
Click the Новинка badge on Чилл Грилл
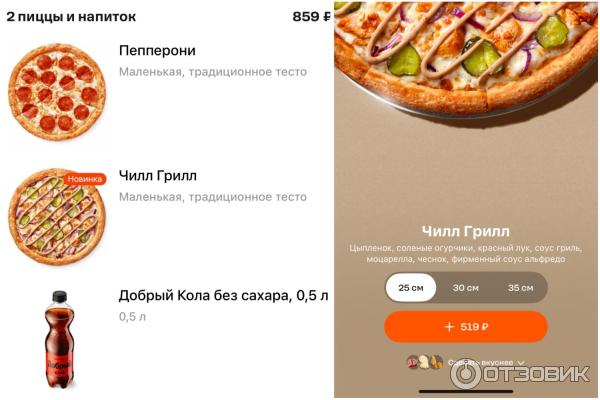(x=85, y=179)
